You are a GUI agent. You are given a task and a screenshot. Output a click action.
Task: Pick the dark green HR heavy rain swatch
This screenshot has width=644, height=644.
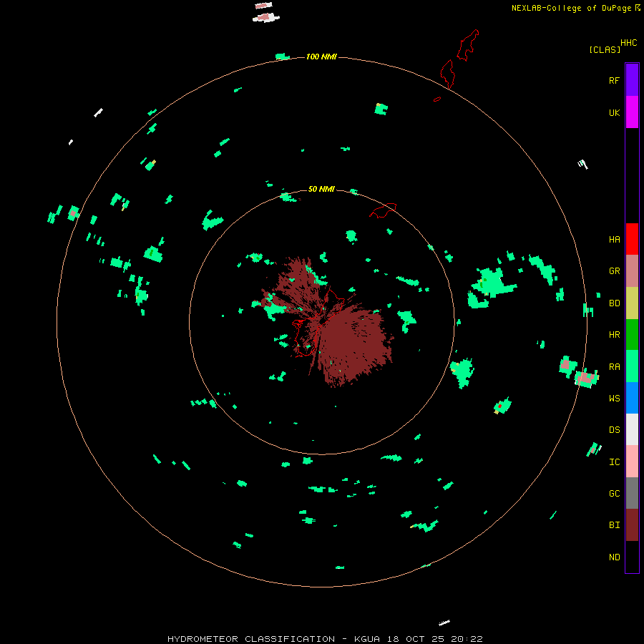pyautogui.click(x=632, y=334)
